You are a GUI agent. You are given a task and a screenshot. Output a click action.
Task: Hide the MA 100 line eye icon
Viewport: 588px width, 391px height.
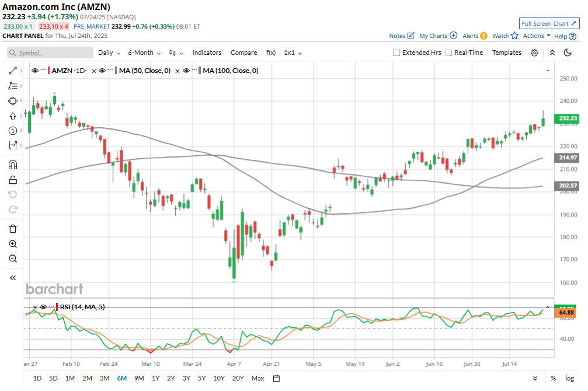(x=186, y=71)
